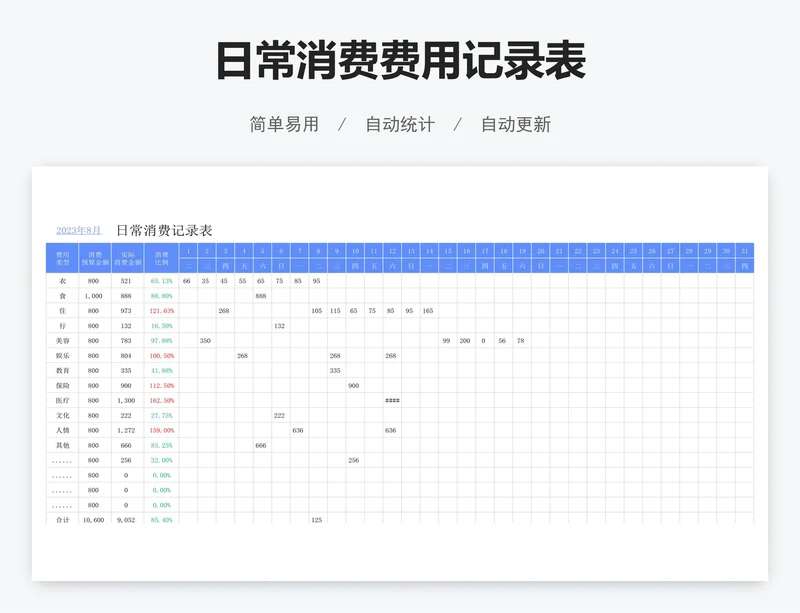
Task: Click the 费用类型 column header
Action: 62,258
